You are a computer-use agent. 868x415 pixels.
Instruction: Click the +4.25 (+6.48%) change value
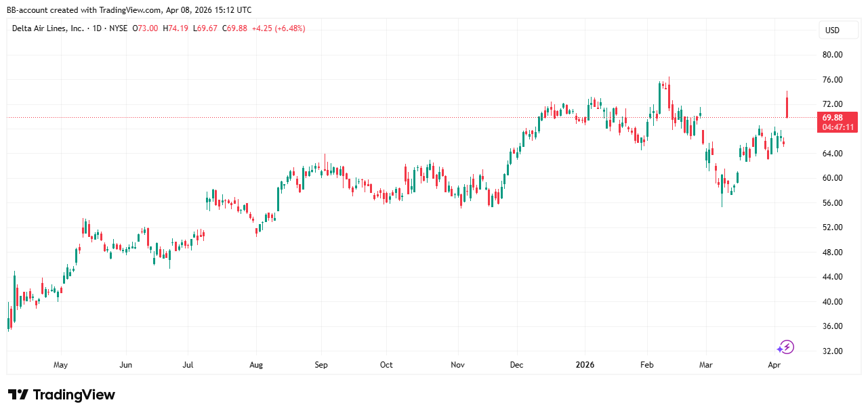(278, 28)
